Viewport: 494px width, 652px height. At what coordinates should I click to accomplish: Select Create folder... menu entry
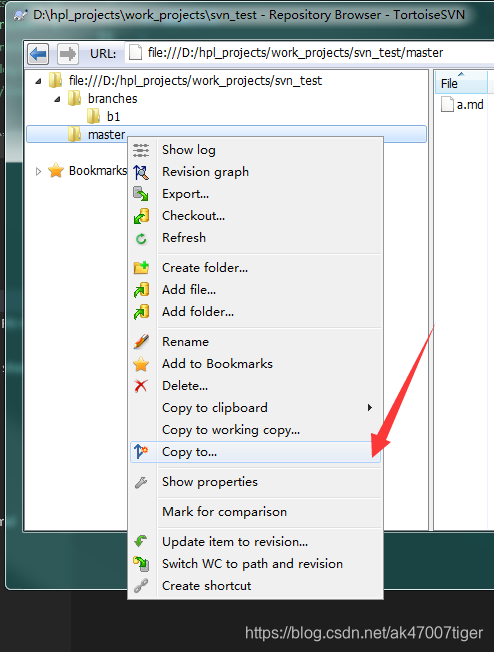pyautogui.click(x=255, y=268)
